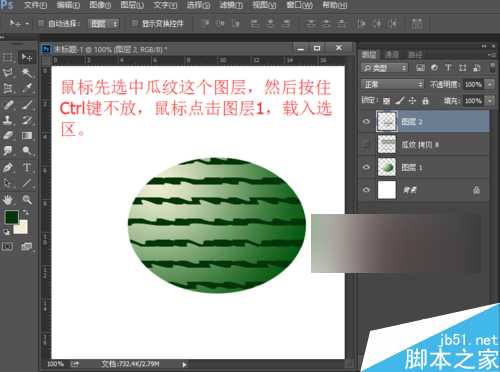Select the Line shape tool
500x372 pixels.
pos(27,183)
